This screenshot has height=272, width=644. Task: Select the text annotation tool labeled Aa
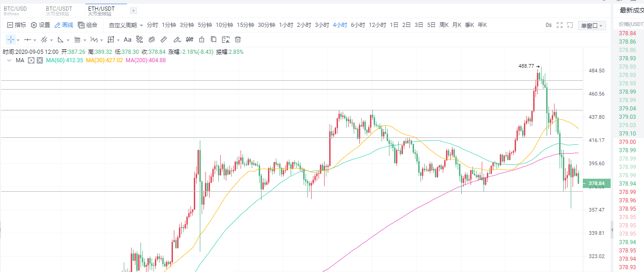pos(128,39)
